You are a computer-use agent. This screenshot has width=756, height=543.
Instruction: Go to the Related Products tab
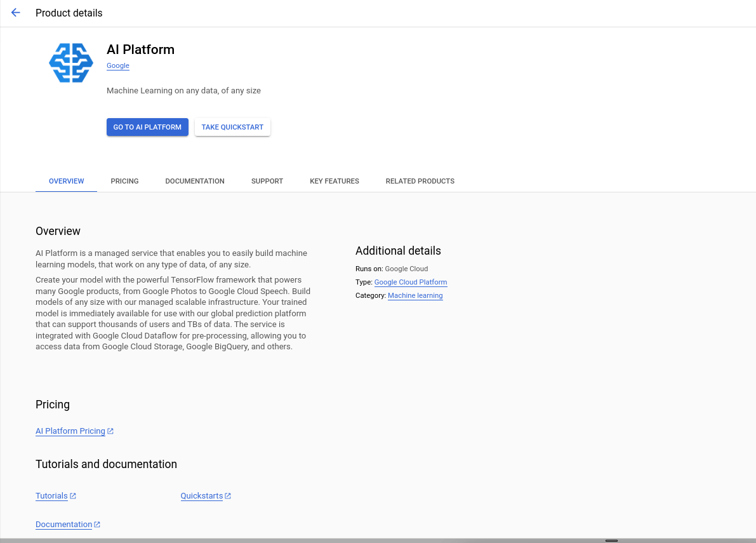point(420,182)
